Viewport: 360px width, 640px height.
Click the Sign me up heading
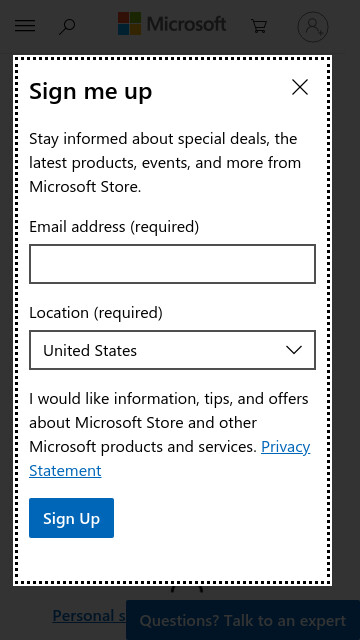(x=91, y=91)
